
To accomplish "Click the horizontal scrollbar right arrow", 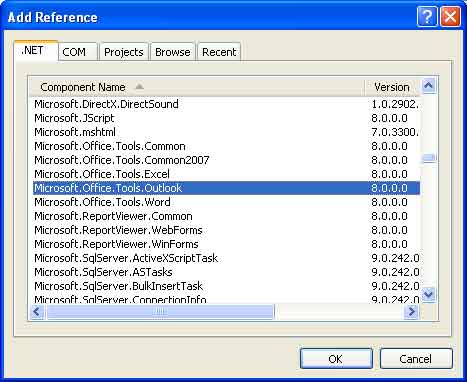I will 412,312.
